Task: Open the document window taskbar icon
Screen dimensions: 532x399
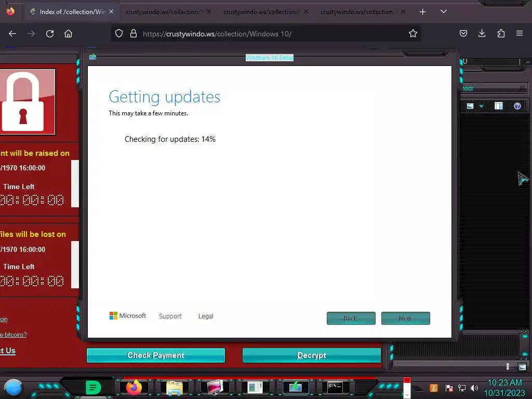Action: click(255, 388)
